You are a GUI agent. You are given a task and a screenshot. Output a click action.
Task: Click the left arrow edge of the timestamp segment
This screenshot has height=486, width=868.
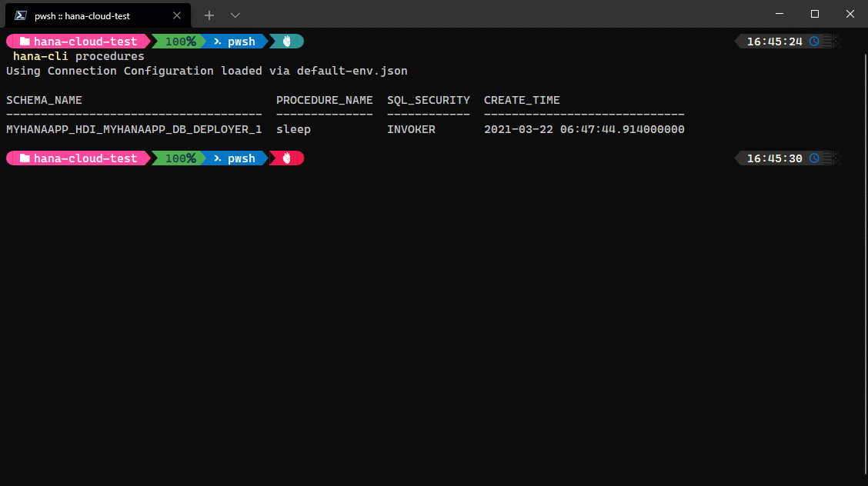[737, 41]
